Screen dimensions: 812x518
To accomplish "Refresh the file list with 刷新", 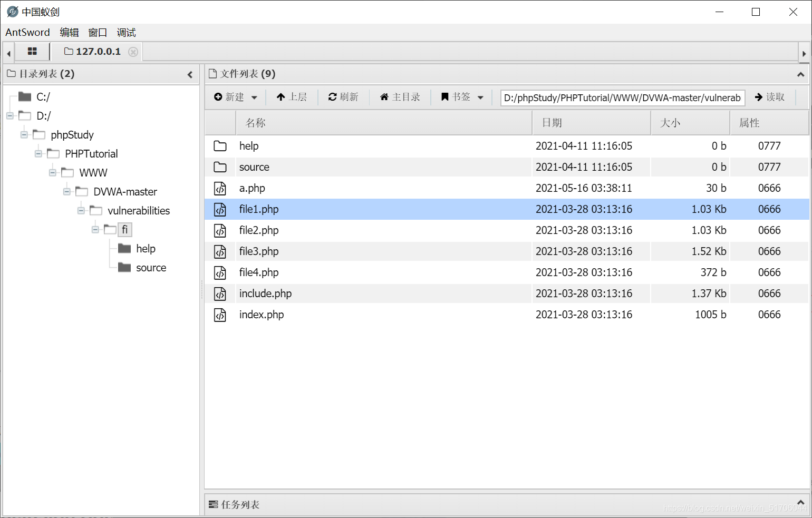I will pyautogui.click(x=343, y=97).
